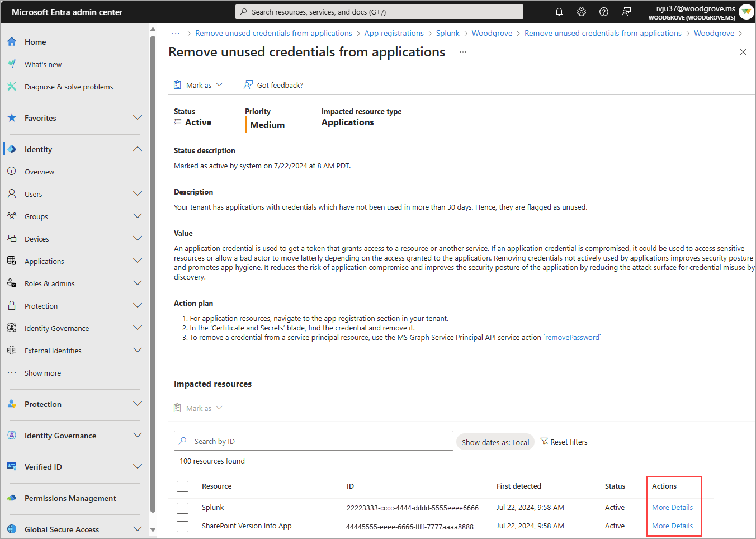Click the sidebar scroll up arrow

click(x=153, y=30)
